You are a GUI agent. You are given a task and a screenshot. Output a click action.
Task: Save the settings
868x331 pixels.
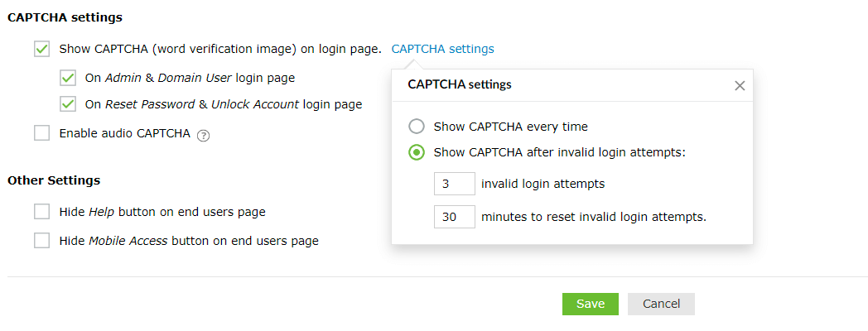click(591, 304)
